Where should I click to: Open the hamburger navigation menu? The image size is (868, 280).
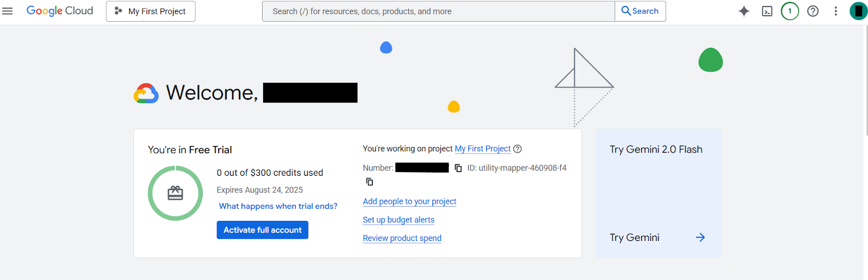click(8, 11)
